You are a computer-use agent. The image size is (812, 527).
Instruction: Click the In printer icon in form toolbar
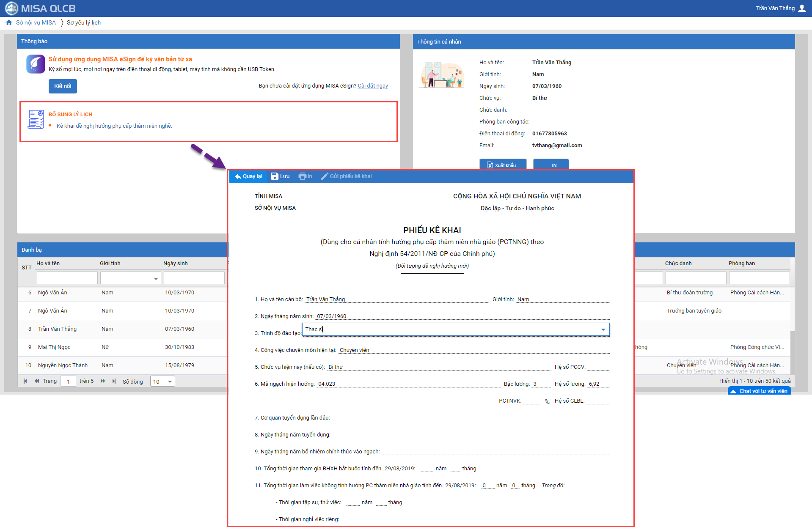pos(302,176)
